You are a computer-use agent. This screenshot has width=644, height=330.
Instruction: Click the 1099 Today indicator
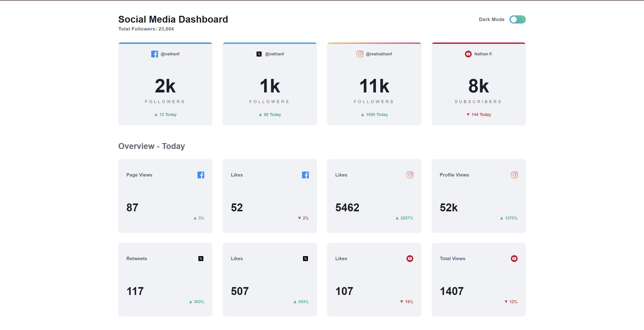tap(374, 115)
